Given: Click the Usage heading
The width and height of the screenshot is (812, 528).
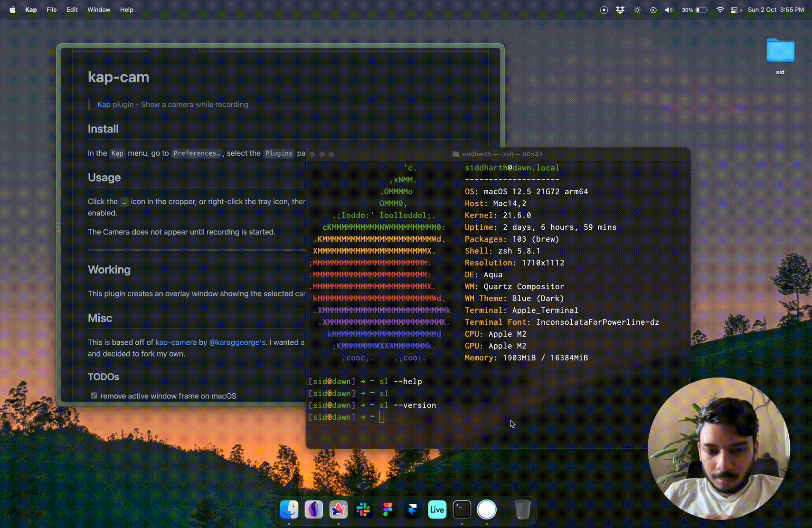Looking at the screenshot, I should click(104, 178).
